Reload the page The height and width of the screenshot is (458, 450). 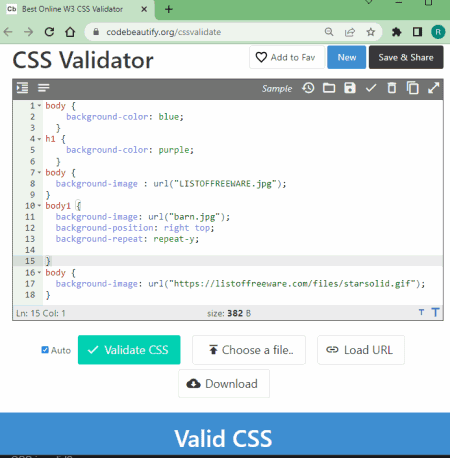point(49,32)
